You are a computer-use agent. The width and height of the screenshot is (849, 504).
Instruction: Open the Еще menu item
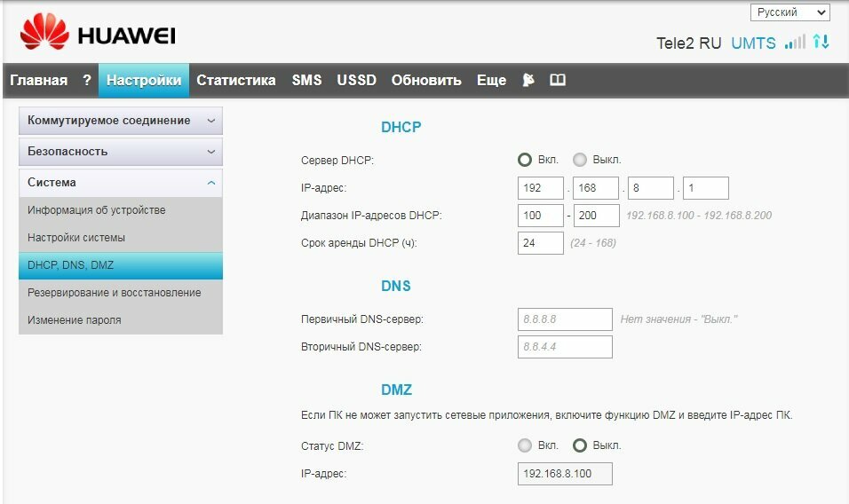pos(492,80)
